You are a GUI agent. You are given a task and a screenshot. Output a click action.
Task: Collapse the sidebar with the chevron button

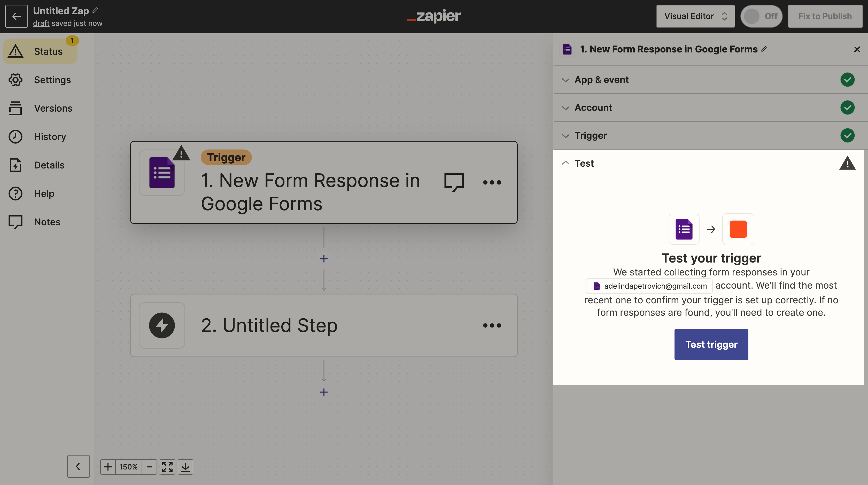coord(78,466)
